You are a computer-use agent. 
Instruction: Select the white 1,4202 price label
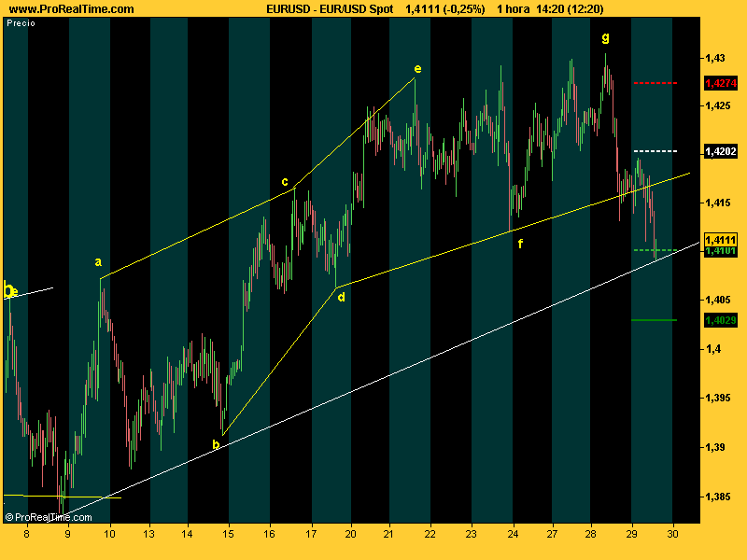pos(721,151)
